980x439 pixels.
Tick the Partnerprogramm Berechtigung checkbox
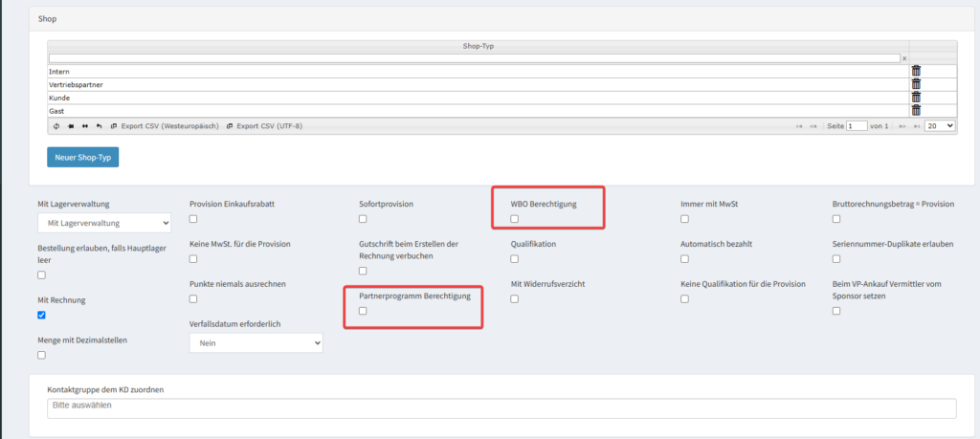tap(362, 311)
